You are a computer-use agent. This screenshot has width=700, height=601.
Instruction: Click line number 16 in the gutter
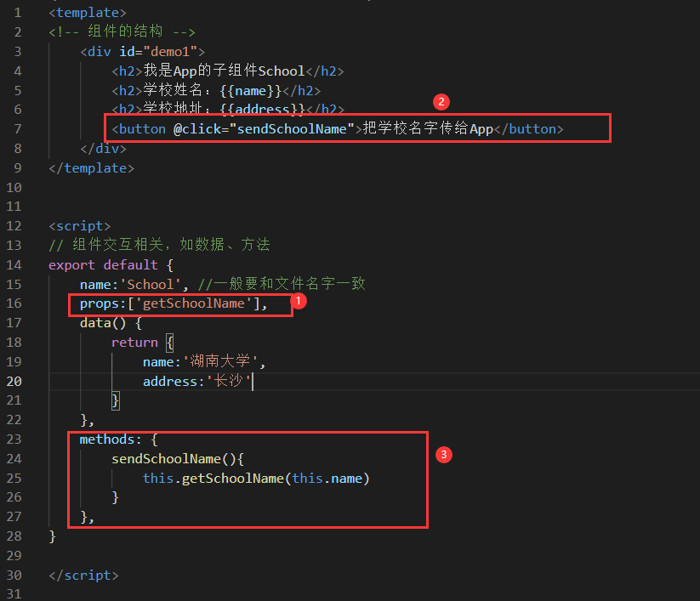[x=14, y=303]
